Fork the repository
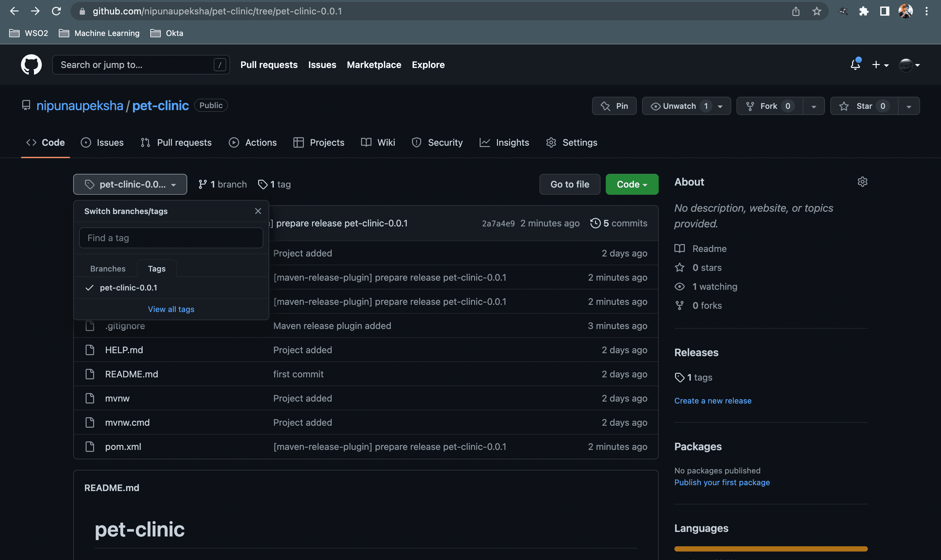The height and width of the screenshot is (560, 941). click(x=770, y=106)
